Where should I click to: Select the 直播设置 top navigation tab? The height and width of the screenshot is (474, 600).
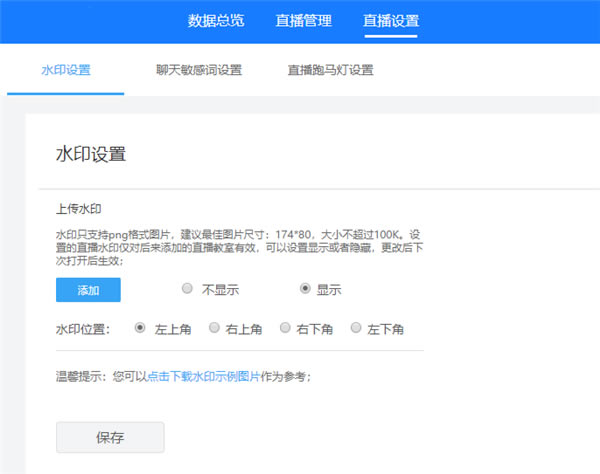391,20
